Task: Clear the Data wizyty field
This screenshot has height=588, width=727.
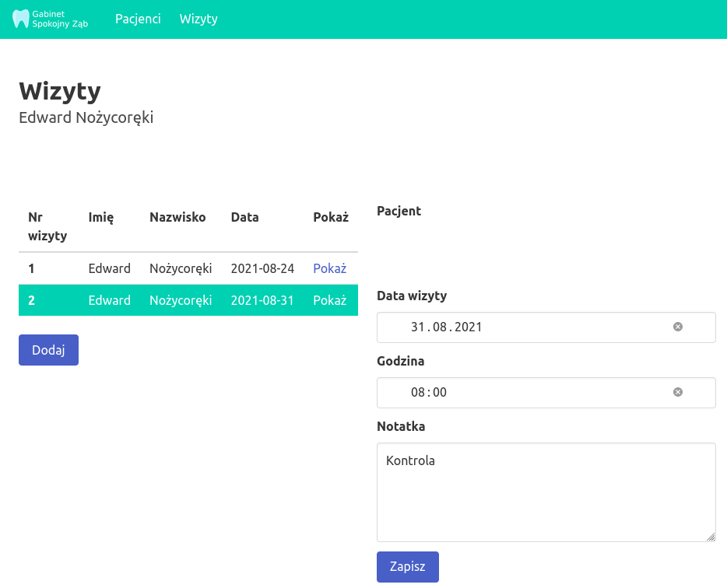Action: (x=677, y=327)
